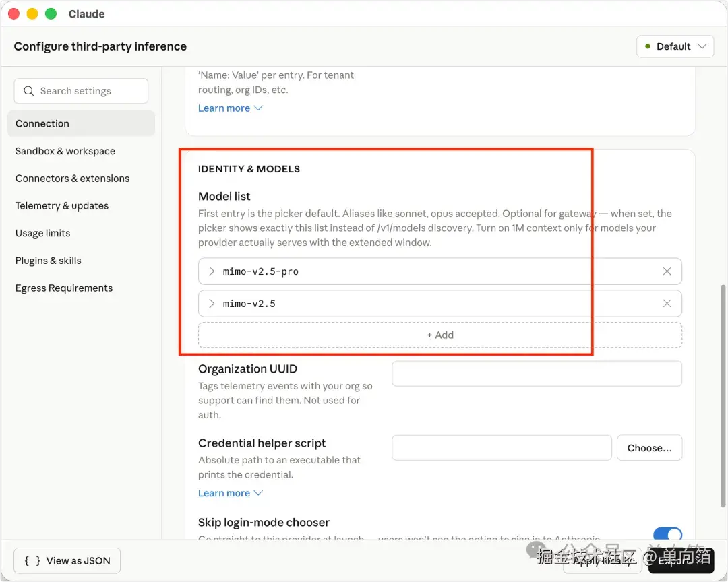Click the curly braces JSON icon
Image resolution: width=728 pixels, height=582 pixels.
coord(32,560)
